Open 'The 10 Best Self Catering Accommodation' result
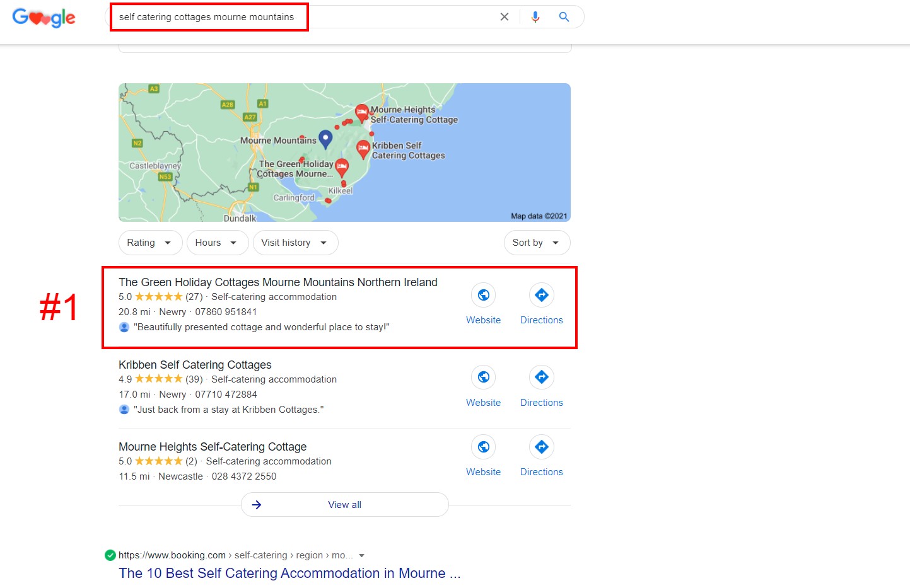Screen dimensions: 910x588 point(289,574)
